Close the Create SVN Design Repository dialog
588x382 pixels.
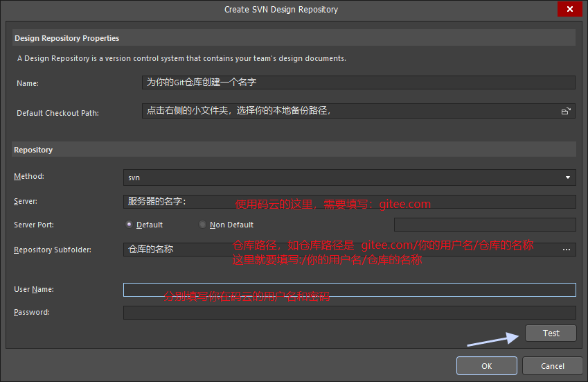tap(569, 9)
